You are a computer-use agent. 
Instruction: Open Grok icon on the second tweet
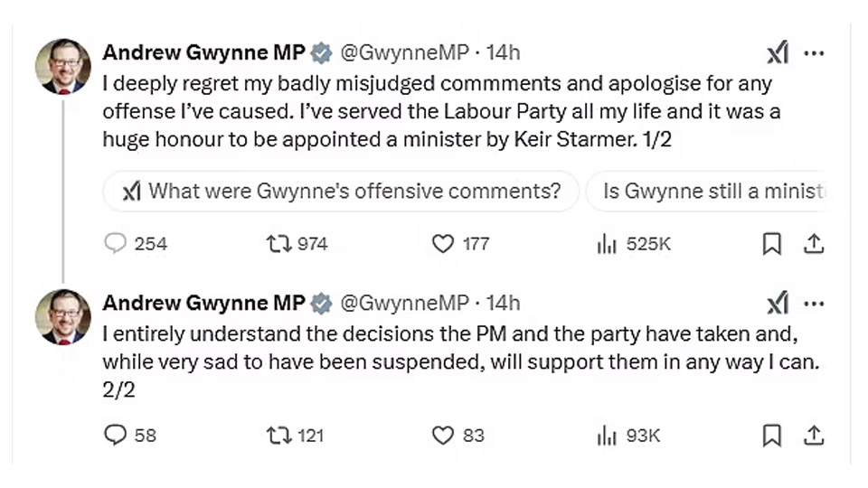778,304
